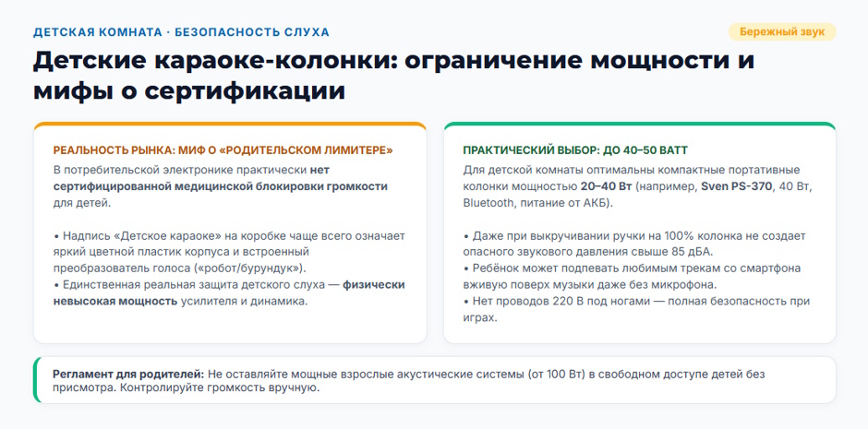Click the text «присмотра. Контролируйте громкость вручную.»
Viewport: 868px width, 429px height.
[x=187, y=387]
